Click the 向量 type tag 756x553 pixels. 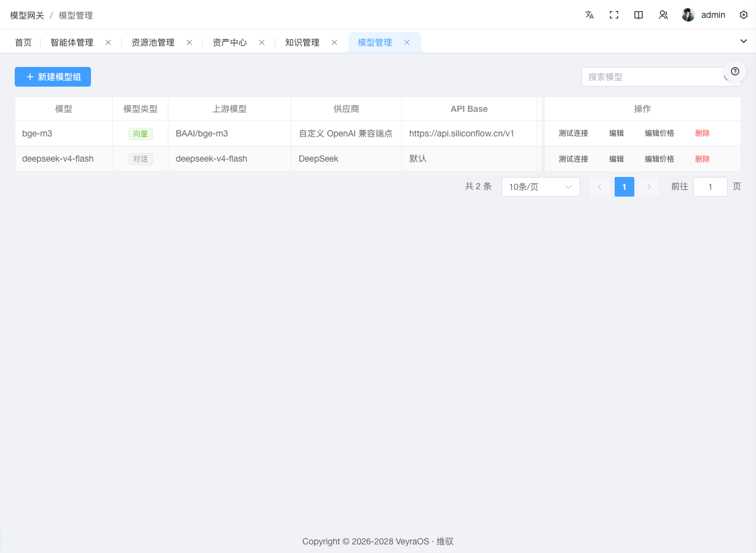point(141,133)
